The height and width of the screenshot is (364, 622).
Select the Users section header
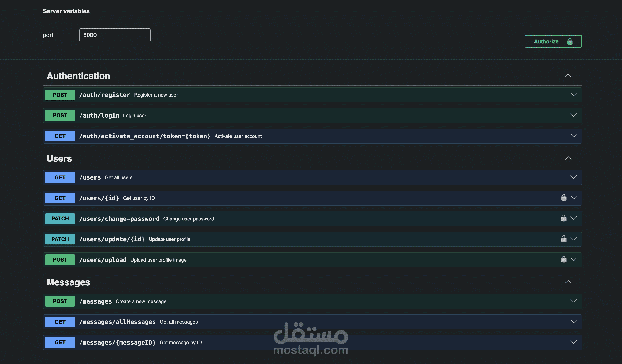(x=59, y=158)
